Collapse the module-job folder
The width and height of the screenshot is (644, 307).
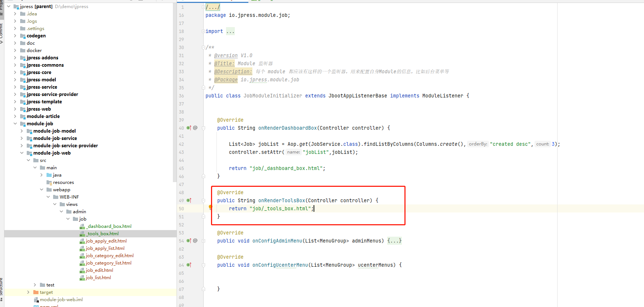click(x=15, y=124)
